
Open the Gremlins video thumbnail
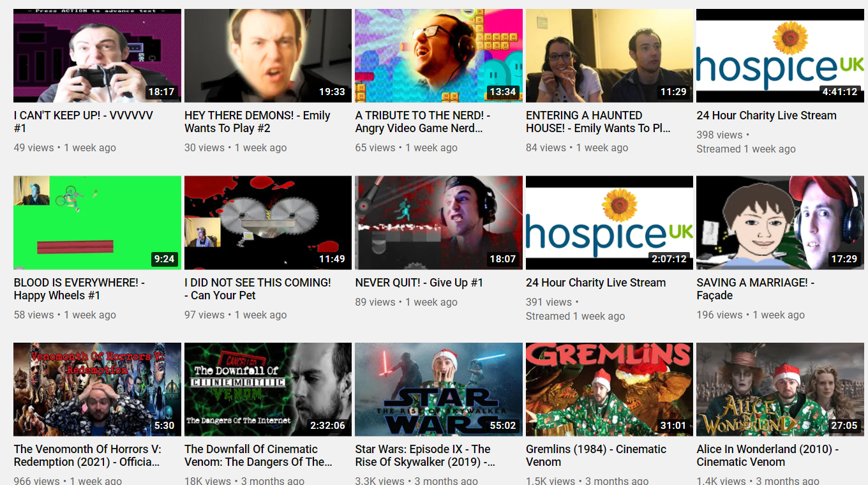610,389
